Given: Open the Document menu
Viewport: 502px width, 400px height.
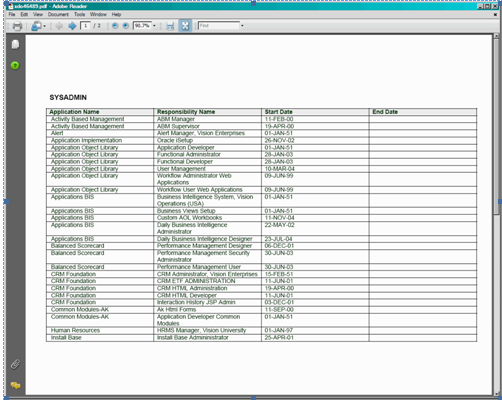Looking at the screenshot, I should pyautogui.click(x=58, y=14).
